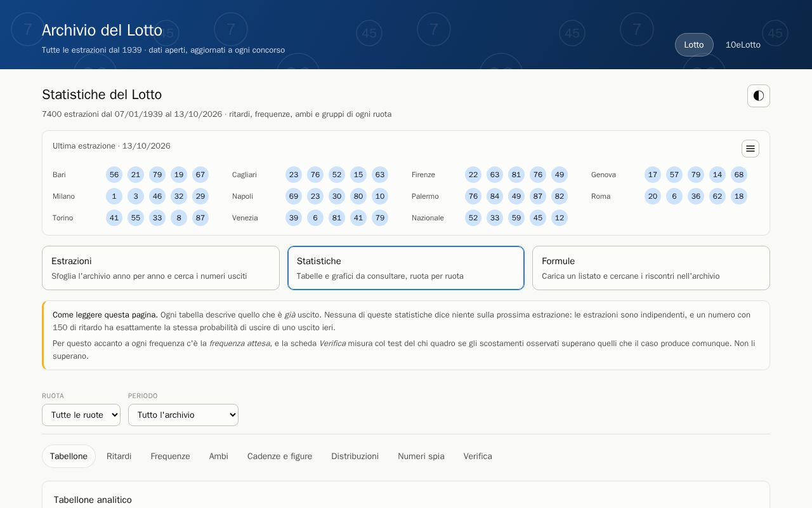Click the Nazionale wheel label
The image size is (812, 508).
(428, 218)
